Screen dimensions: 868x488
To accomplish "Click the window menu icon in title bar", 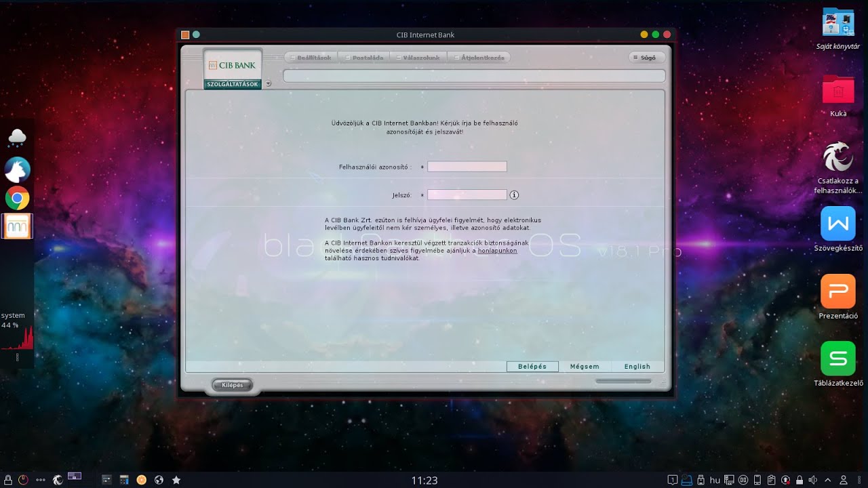I will (x=185, y=35).
